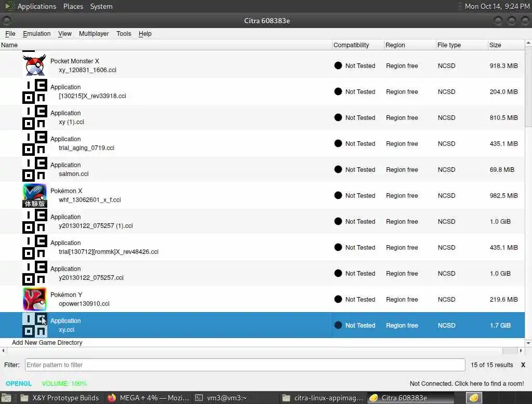Click 810.5 MiB size cell

coord(503,117)
